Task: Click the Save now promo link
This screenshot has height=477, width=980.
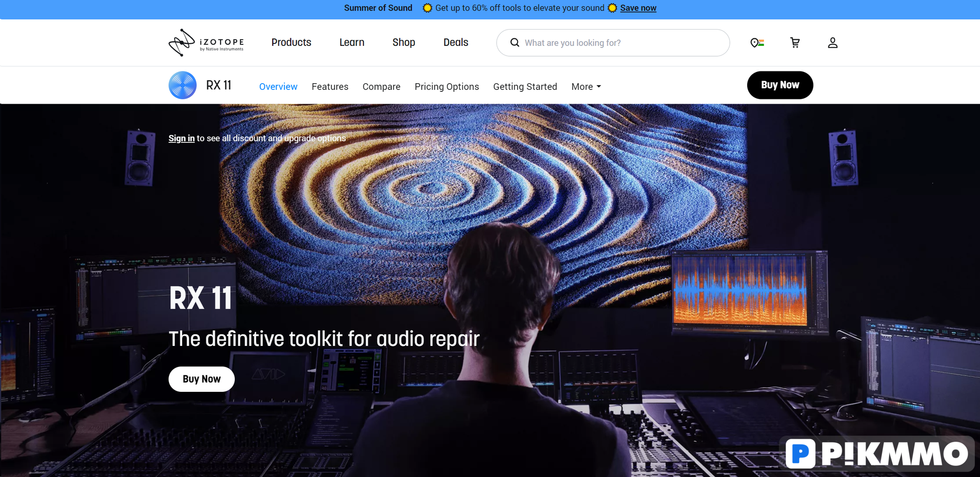Action: [x=638, y=8]
